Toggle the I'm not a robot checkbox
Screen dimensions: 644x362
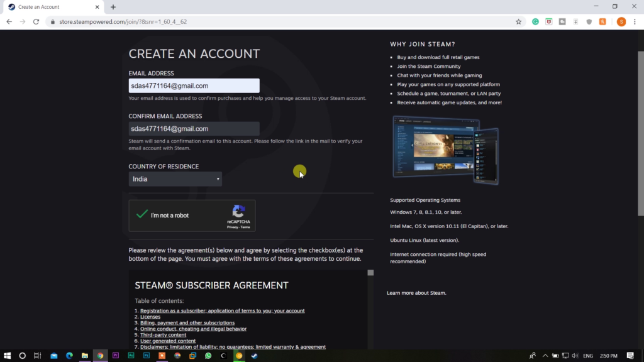click(142, 215)
